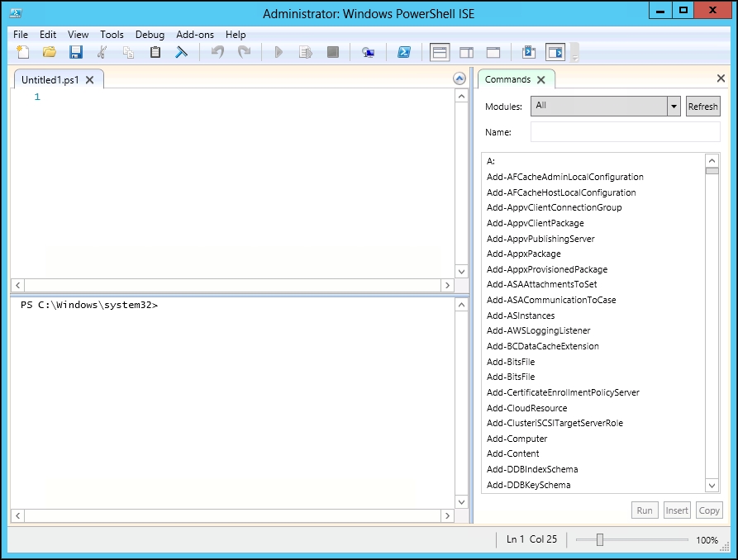This screenshot has height=560, width=738.
Task: Select Add-AppxProvisionedPackage command
Action: point(547,269)
